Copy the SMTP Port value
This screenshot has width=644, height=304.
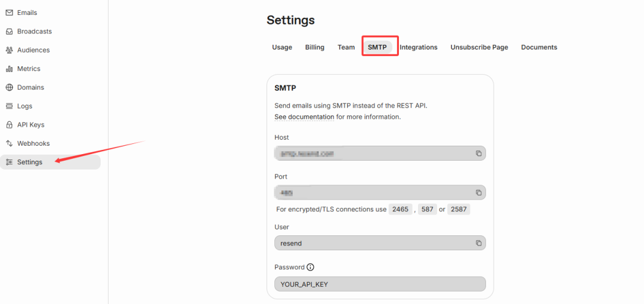click(x=478, y=192)
